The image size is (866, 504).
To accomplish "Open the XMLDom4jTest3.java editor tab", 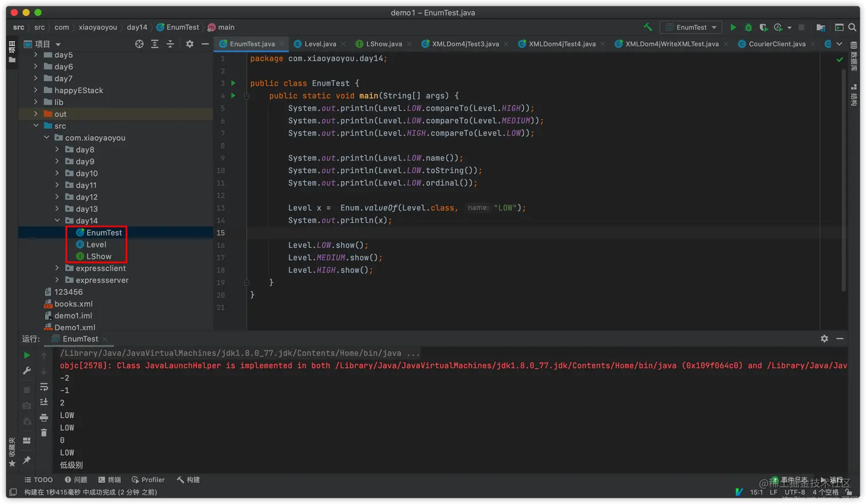I will pyautogui.click(x=465, y=44).
